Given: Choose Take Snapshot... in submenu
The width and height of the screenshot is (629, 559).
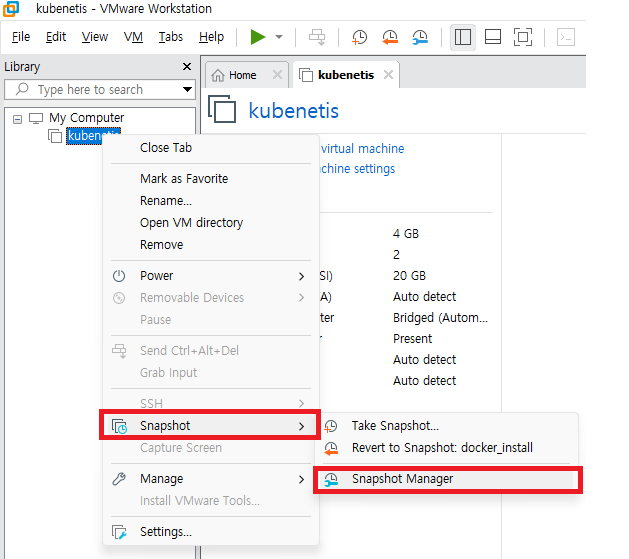Looking at the screenshot, I should (446, 425).
